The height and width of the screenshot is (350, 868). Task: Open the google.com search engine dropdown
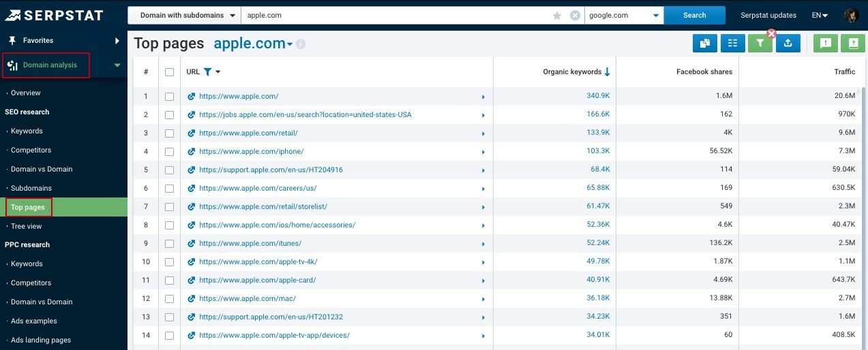pyautogui.click(x=624, y=15)
